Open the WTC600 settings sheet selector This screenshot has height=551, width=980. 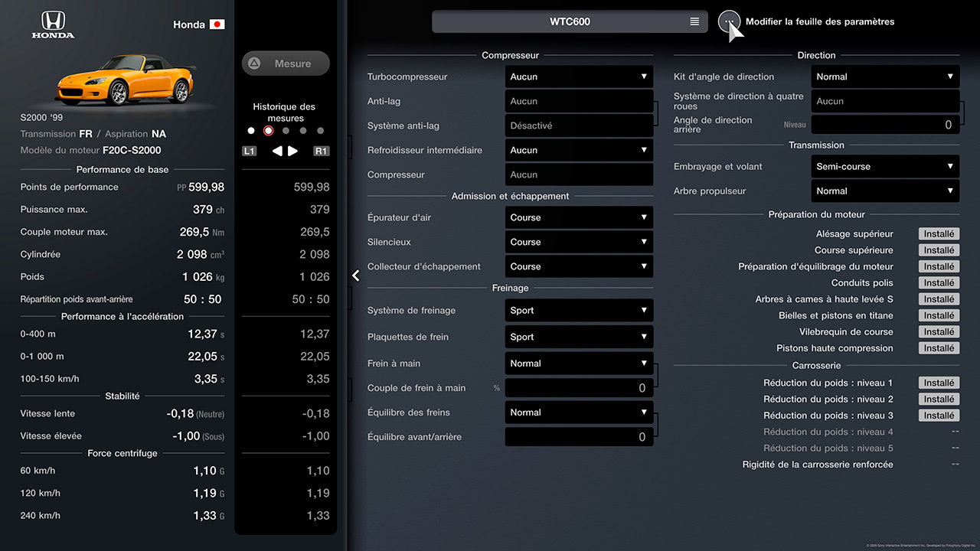click(x=570, y=21)
